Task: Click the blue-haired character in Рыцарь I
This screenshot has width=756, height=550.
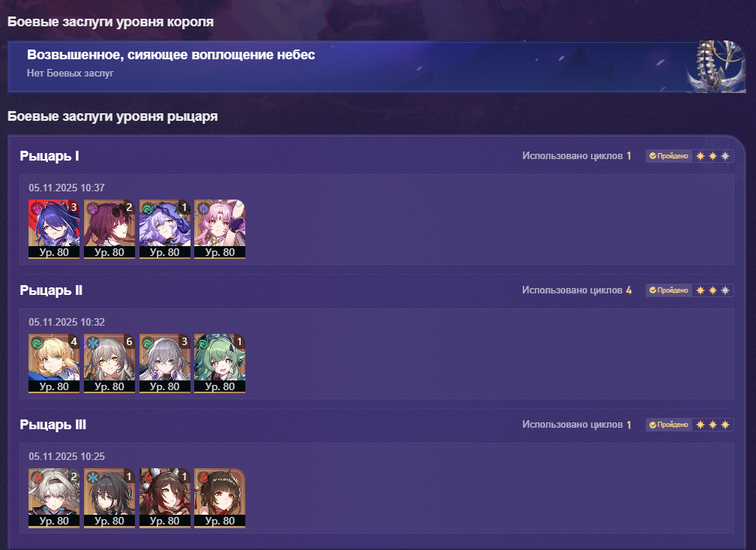Action: pyautogui.click(x=54, y=229)
